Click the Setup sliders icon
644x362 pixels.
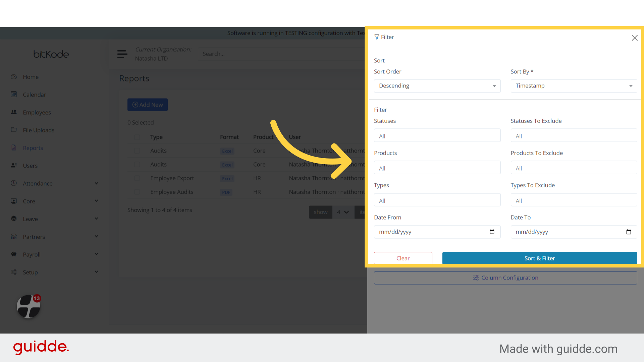tap(14, 272)
